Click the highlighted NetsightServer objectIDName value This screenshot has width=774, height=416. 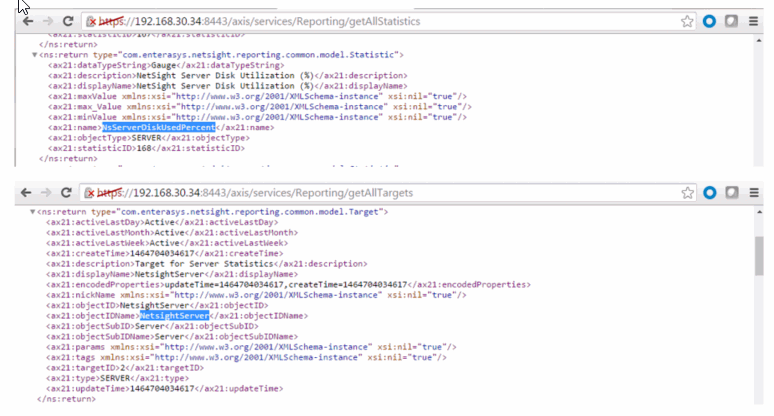[x=174, y=316]
